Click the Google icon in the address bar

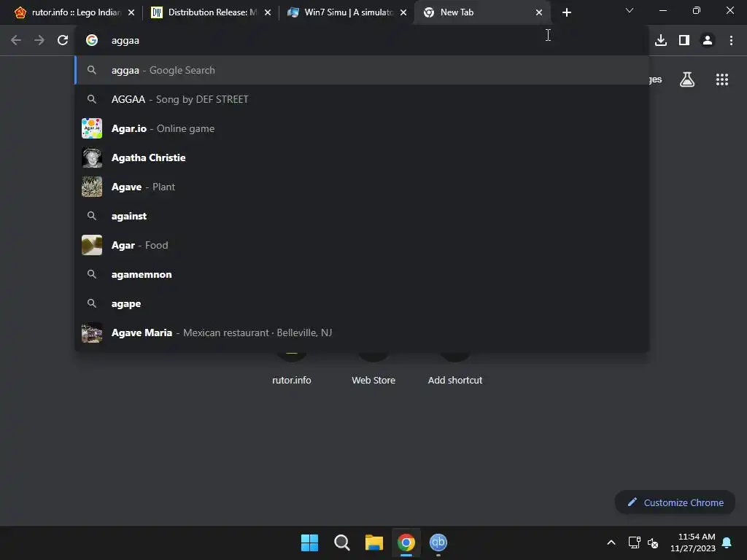(x=92, y=41)
